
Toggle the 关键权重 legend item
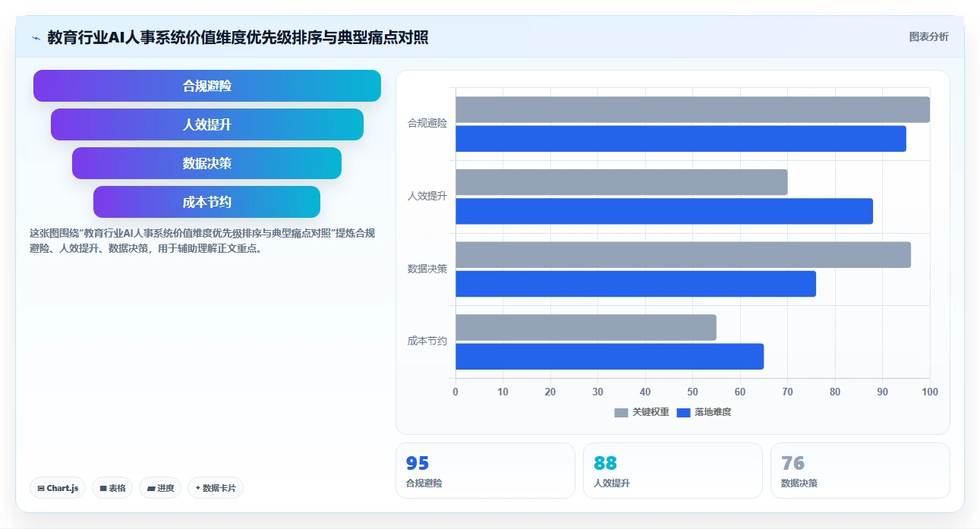point(642,412)
